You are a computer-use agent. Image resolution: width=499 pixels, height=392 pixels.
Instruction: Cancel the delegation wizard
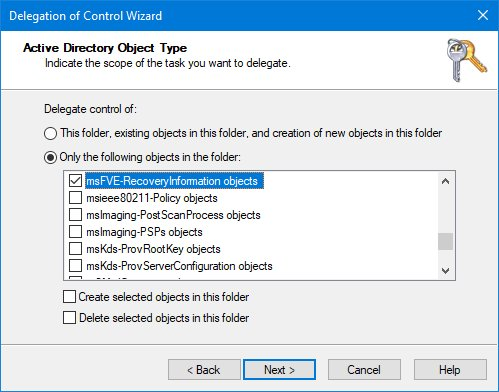tap(364, 369)
